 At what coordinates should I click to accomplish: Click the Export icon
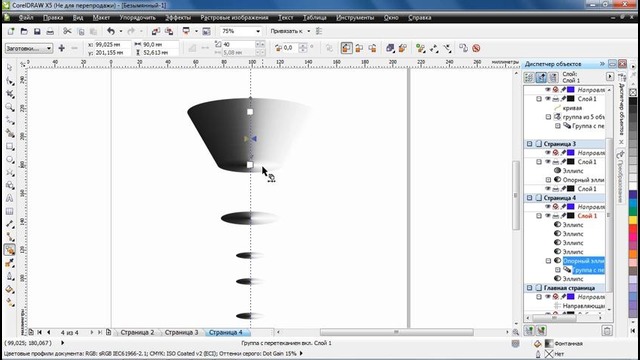tap(169, 31)
